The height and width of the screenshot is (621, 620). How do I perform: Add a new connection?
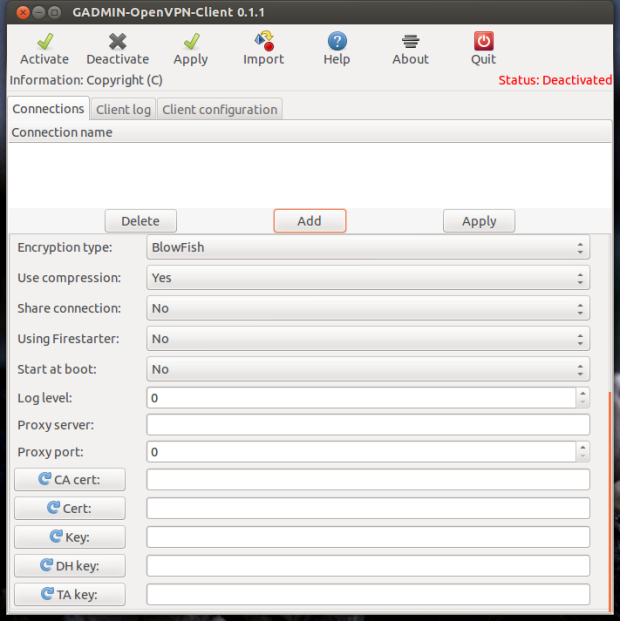[x=310, y=221]
